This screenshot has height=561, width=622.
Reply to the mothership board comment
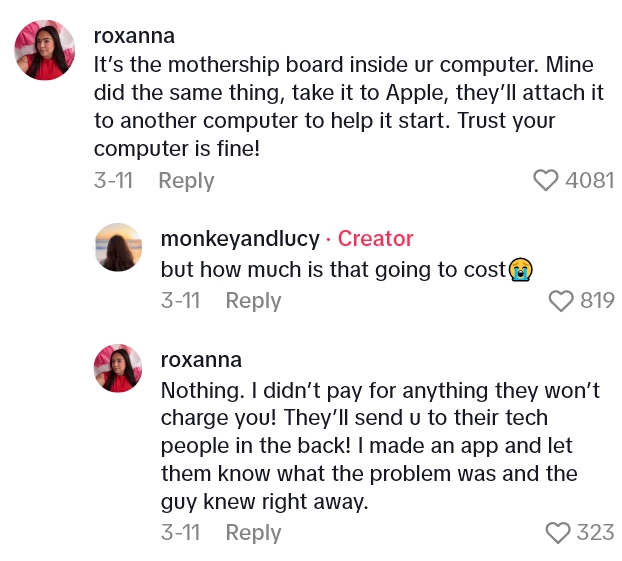186,181
